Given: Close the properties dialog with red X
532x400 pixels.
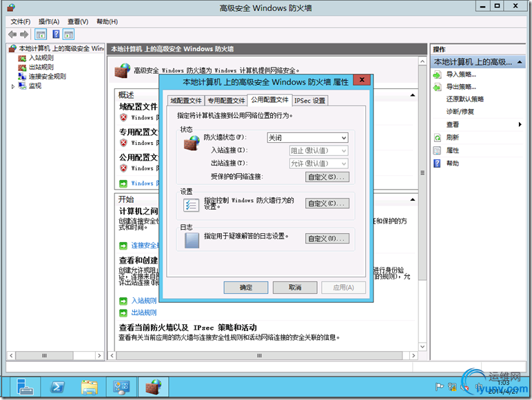Looking at the screenshot, I should point(362,80).
